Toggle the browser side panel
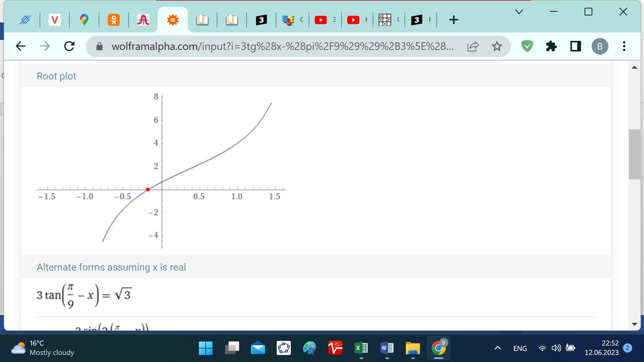 [x=576, y=46]
